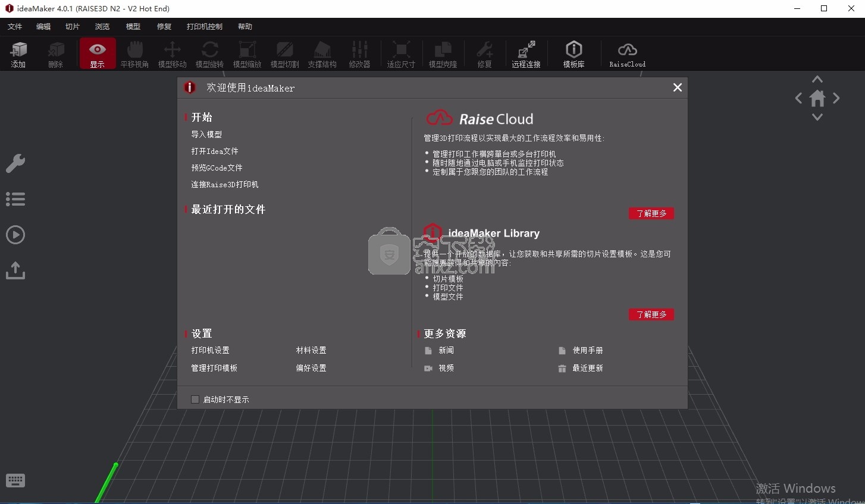The image size is (865, 504).
Task: Click the keyboard icon at bottom left
Action: click(15, 480)
